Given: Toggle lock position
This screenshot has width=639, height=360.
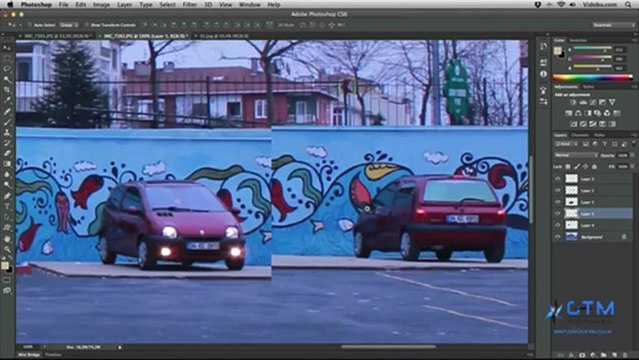Looking at the screenshot, I should pos(586,166).
